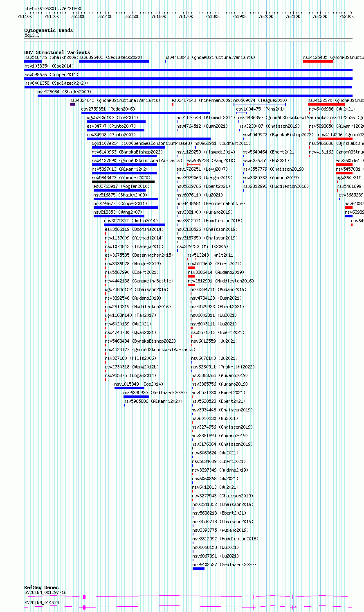Image resolution: width=364 pixels, height=612 pixels.
Task: Select SV2C|NM_014979 gene transcript
Action: 42,603
